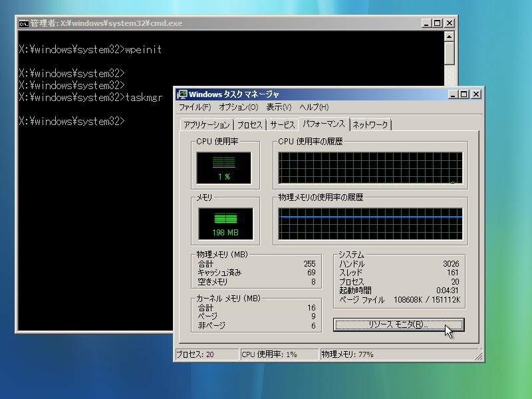Switch to the プロセス tab

250,125
